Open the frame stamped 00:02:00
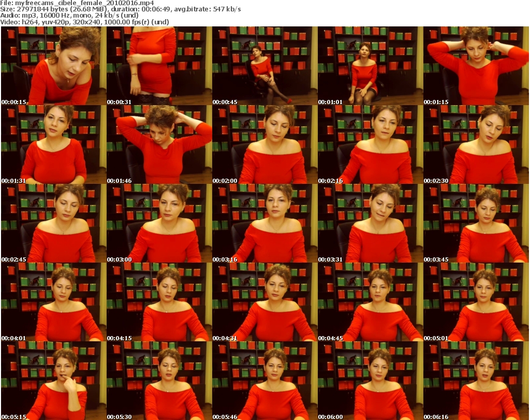This screenshot has height=420, width=530. [264, 144]
